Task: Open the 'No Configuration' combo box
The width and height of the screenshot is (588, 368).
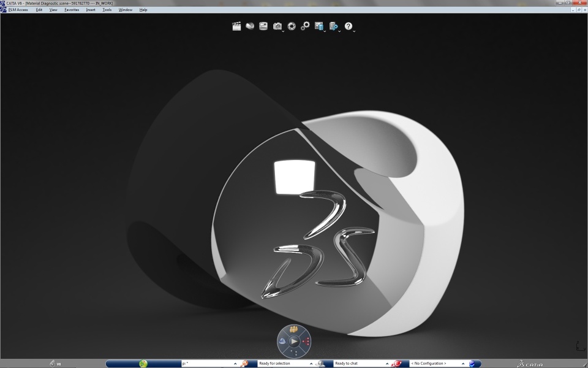Action: coord(437,364)
